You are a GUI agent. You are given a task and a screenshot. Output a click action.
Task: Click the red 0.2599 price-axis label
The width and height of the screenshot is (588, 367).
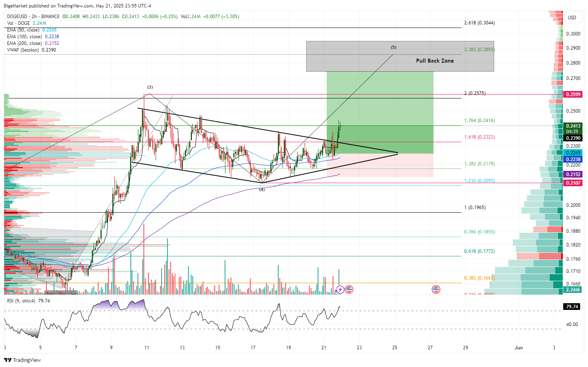(573, 95)
